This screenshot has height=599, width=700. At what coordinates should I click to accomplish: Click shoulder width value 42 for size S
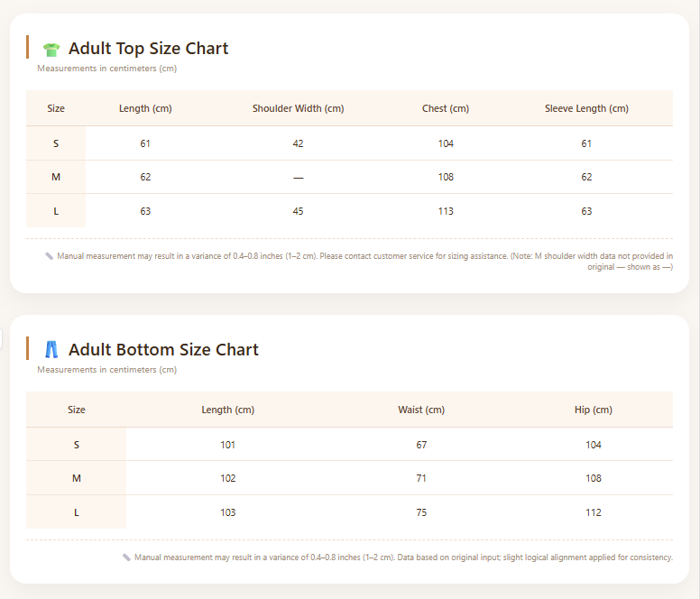299,143
